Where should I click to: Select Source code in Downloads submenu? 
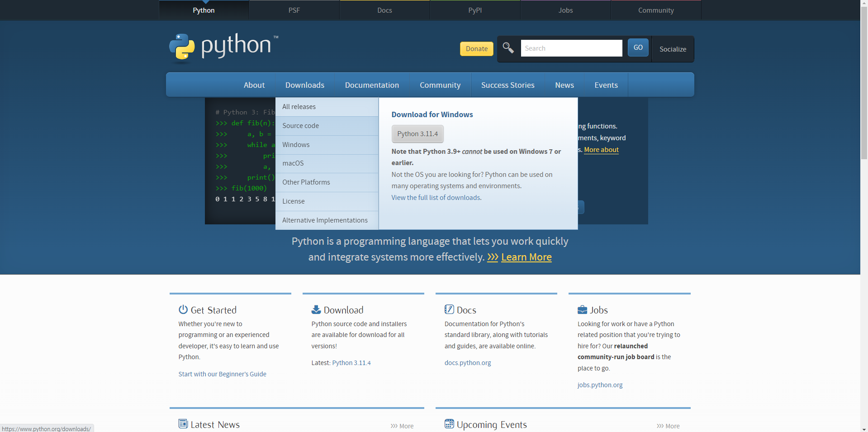click(327, 126)
